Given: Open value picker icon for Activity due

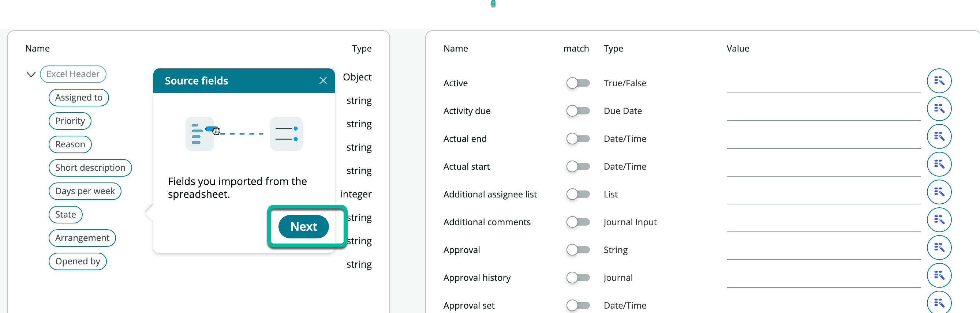Looking at the screenshot, I should click(939, 109).
